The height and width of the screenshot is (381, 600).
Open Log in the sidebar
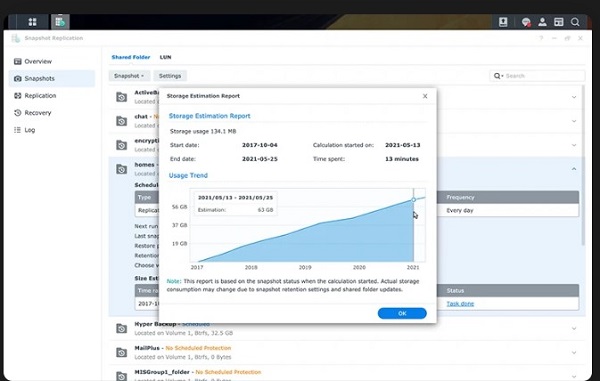pyautogui.click(x=52, y=130)
